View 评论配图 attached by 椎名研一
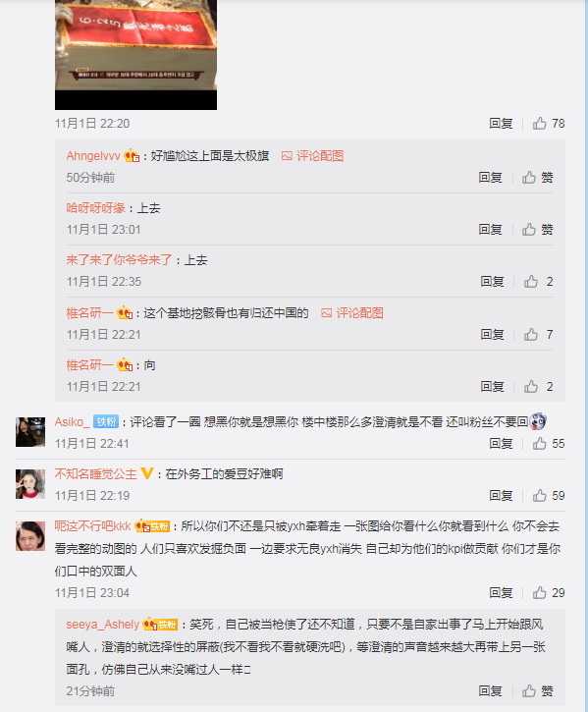The image size is (588, 712). [351, 313]
